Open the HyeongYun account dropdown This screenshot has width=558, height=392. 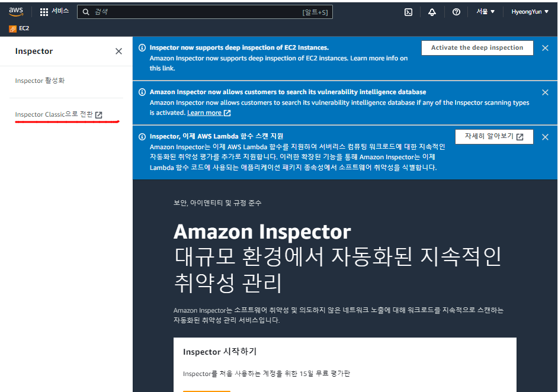pos(530,12)
